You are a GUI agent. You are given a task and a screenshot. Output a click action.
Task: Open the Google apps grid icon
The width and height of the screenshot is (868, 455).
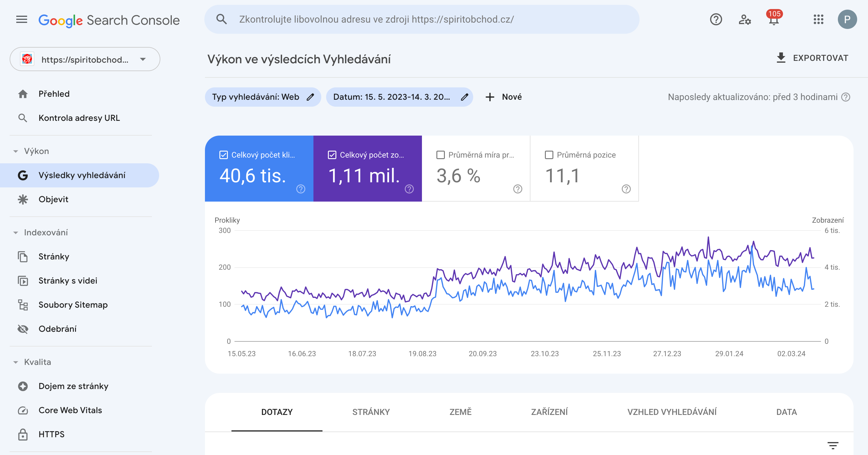(819, 19)
